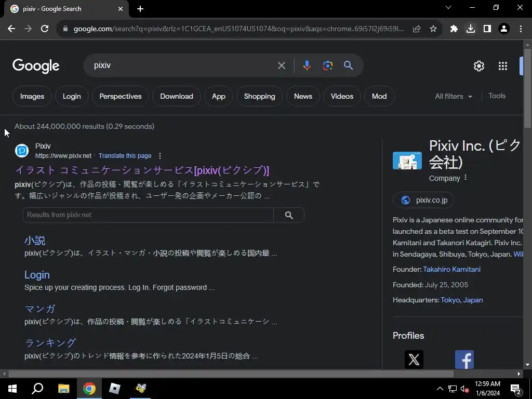Click the site lock icon in address bar
Screen dimensions: 532x399
click(x=65, y=29)
